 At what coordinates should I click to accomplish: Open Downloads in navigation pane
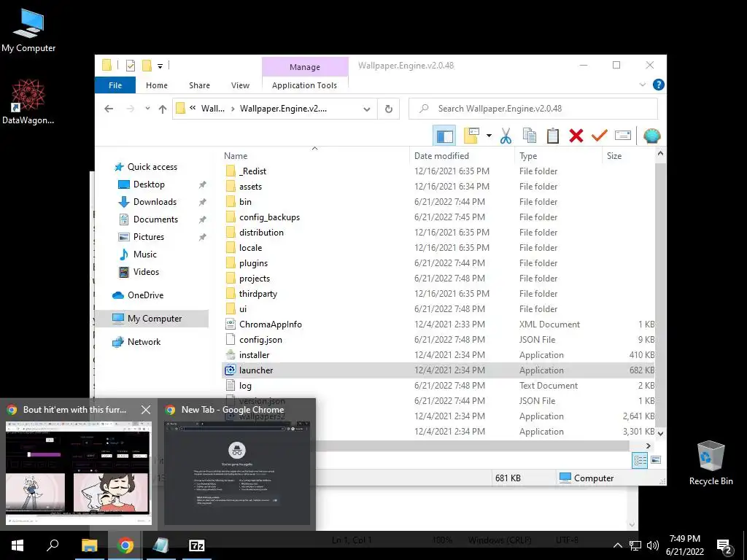tap(155, 202)
